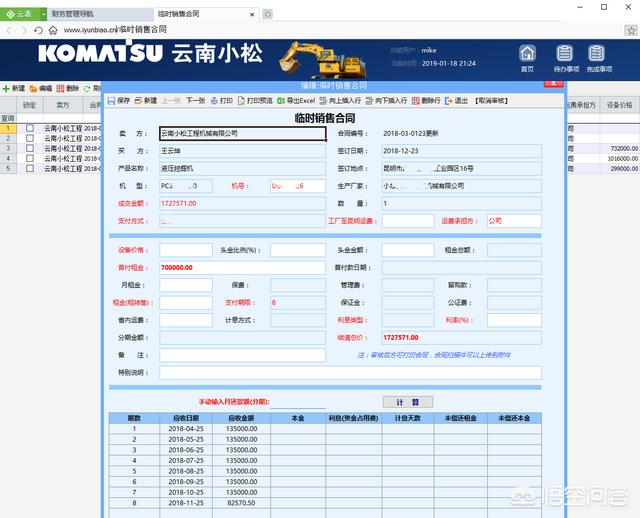Open the 支付方式 payment method field
640x518 pixels.
(242, 221)
